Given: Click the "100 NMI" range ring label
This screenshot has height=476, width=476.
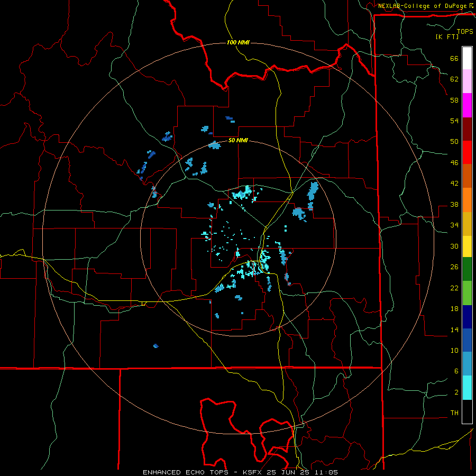Looking at the screenshot, I should click(x=238, y=42).
